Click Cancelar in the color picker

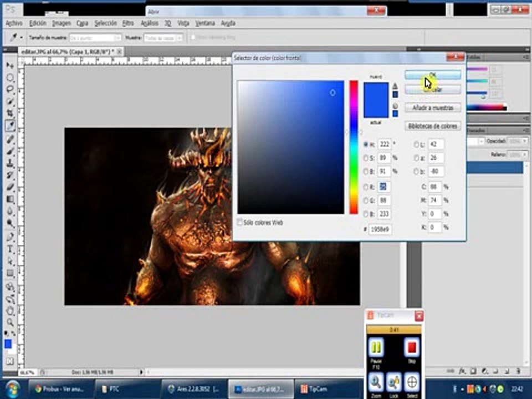click(x=433, y=90)
